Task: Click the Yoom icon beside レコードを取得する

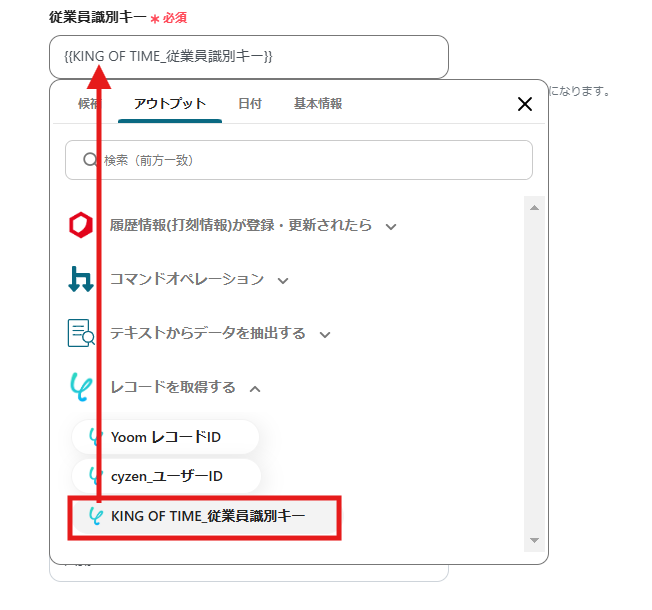Action: click(x=81, y=387)
